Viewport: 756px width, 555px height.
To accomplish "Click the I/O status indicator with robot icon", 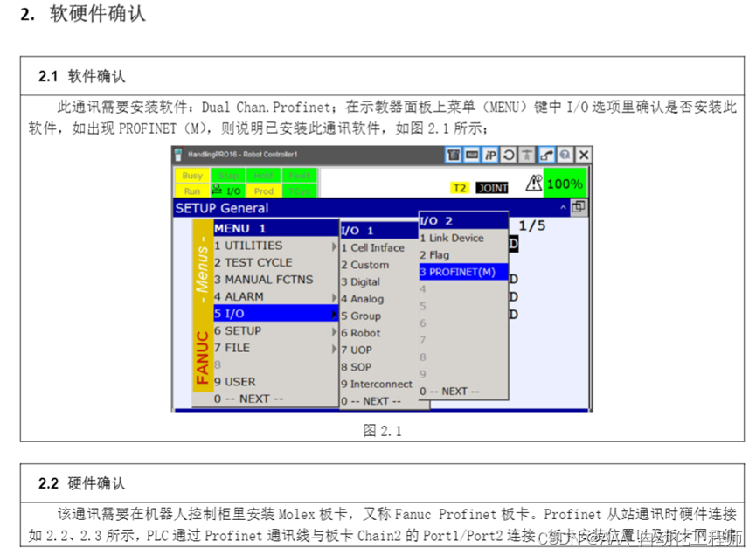I will tap(228, 191).
